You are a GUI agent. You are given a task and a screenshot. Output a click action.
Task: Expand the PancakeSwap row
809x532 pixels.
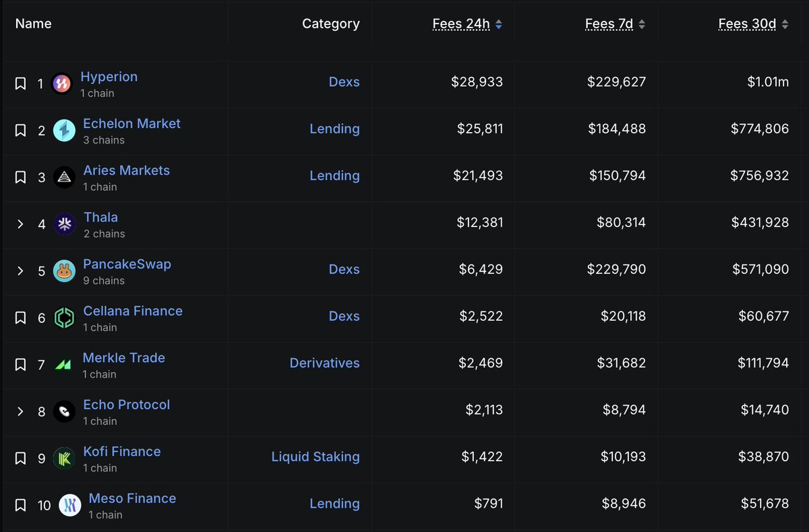click(20, 271)
